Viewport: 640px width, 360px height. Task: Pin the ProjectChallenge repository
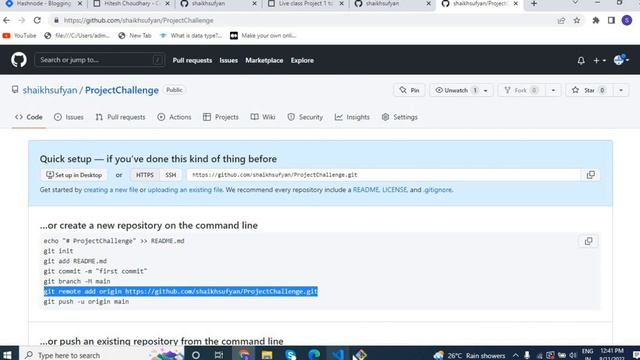click(409, 90)
